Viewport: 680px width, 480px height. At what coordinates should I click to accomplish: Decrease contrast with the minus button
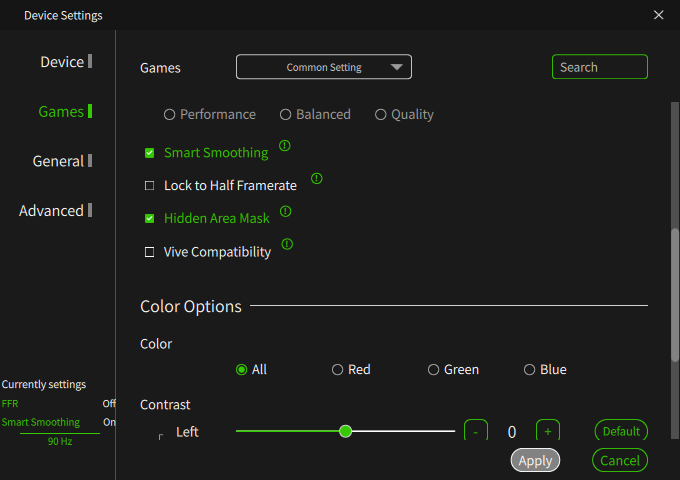click(x=476, y=431)
